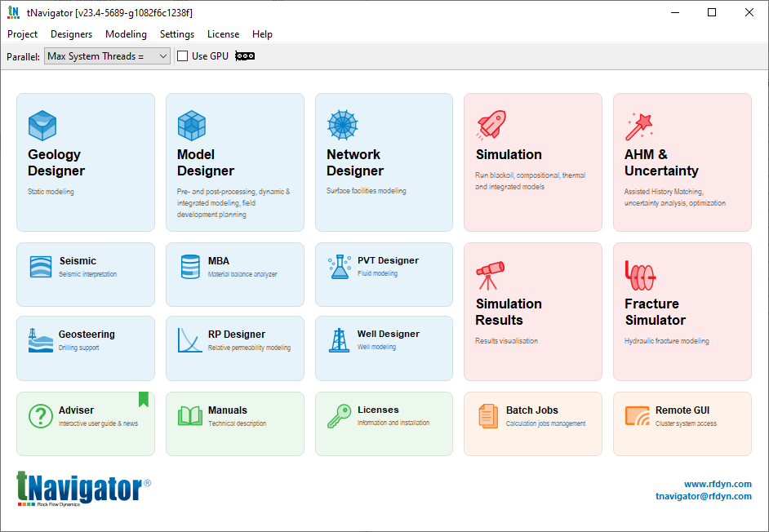Click the Simulation Results title text
This screenshot has height=532, width=769.
(509, 312)
